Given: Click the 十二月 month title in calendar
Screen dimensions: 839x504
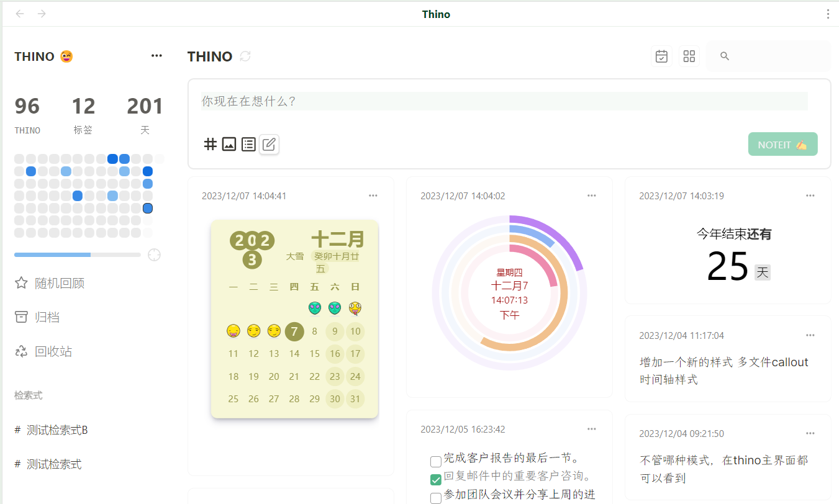Looking at the screenshot, I should click(x=338, y=238).
